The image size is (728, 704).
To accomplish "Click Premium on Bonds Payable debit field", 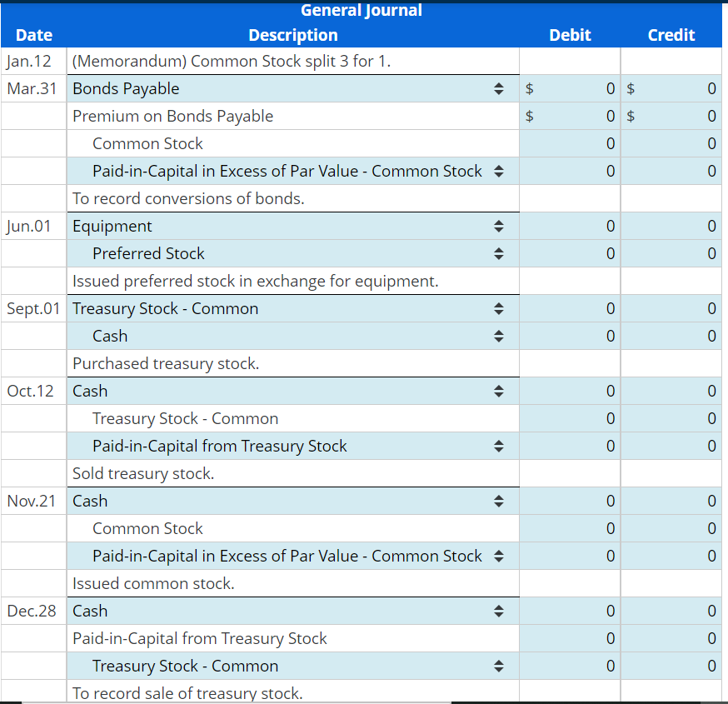I will pos(570,116).
